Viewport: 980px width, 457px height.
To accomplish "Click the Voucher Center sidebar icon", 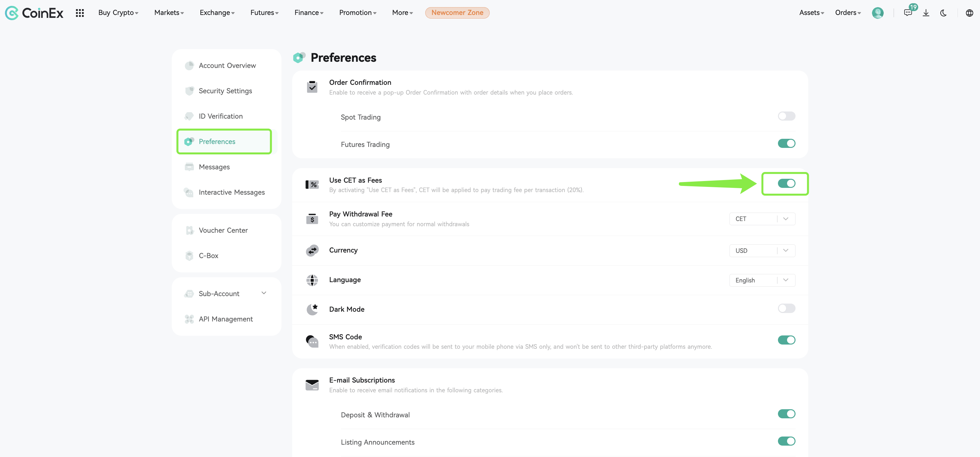I will click(189, 230).
